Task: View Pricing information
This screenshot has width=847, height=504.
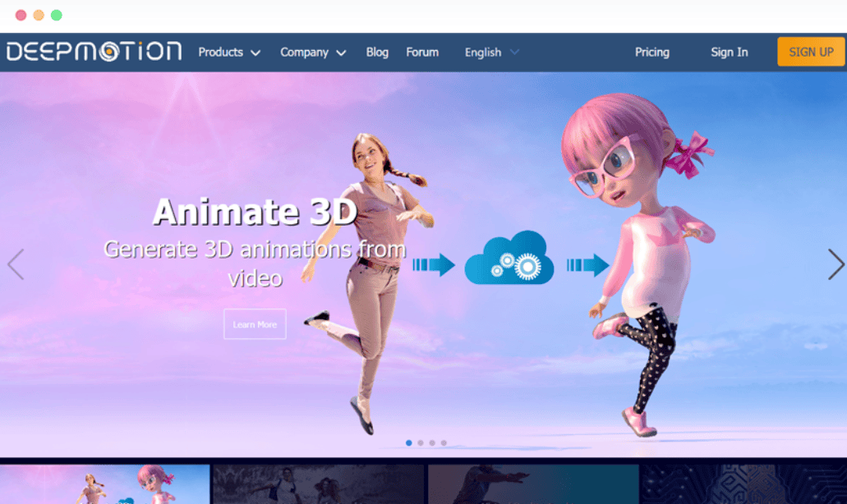Action: 651,52
